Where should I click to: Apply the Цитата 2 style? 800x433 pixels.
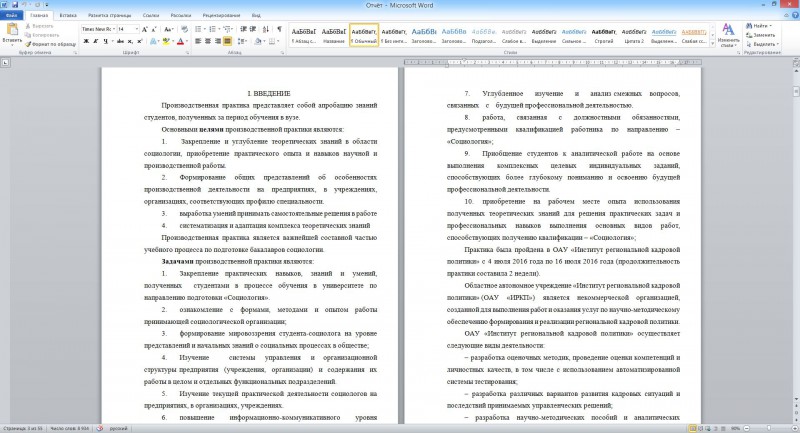634,35
